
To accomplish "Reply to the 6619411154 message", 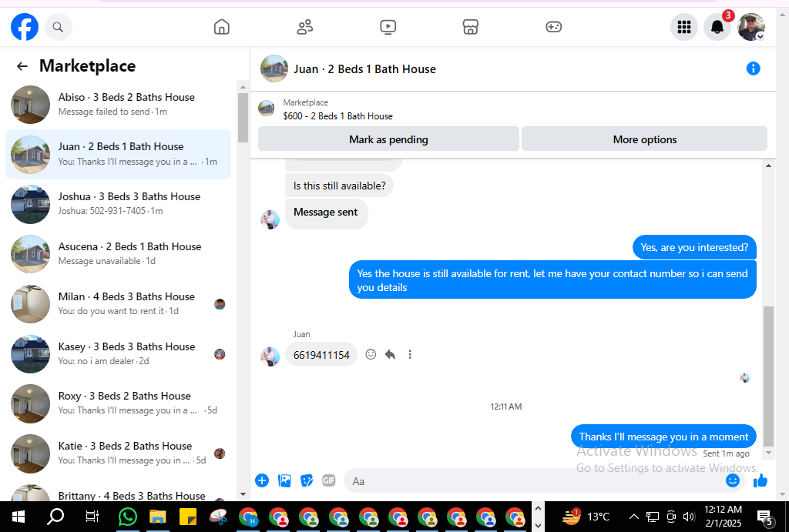I will (x=390, y=354).
